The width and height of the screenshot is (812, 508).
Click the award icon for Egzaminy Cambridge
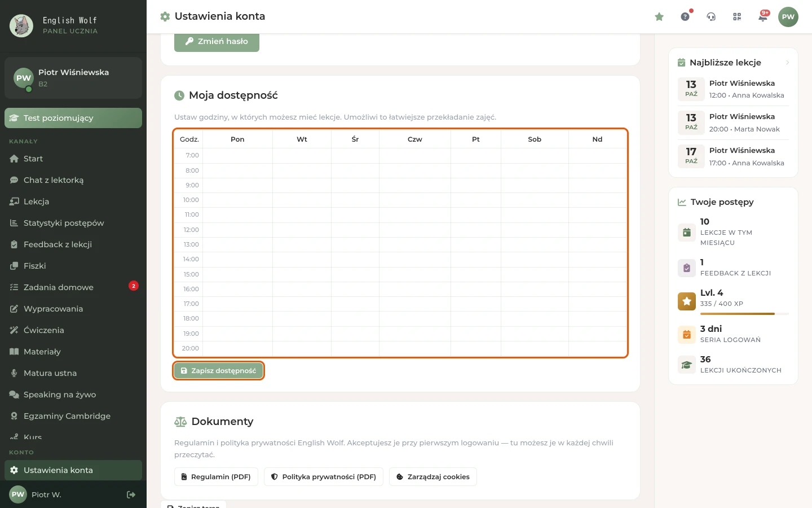tap(14, 417)
